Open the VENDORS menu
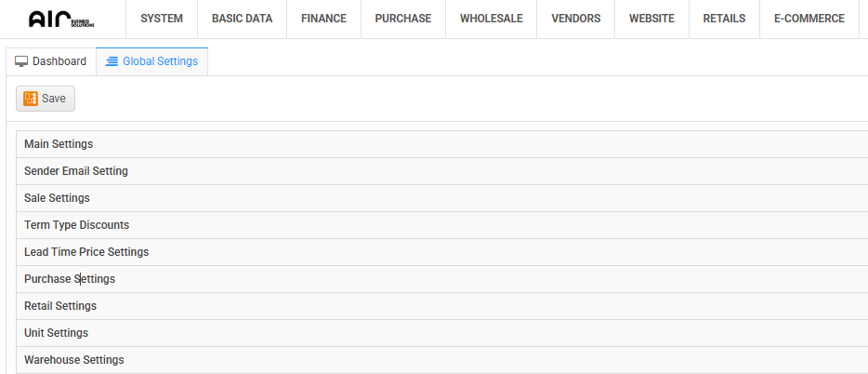The image size is (868, 374). [x=575, y=19]
